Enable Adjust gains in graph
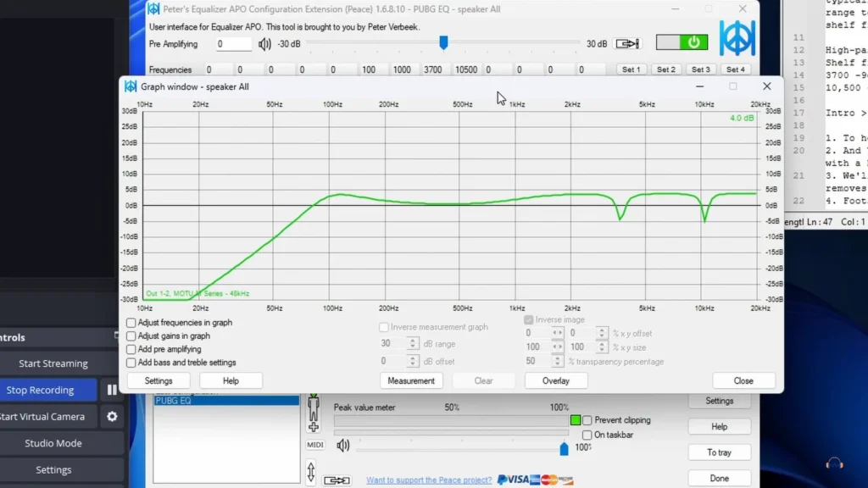 [131, 335]
